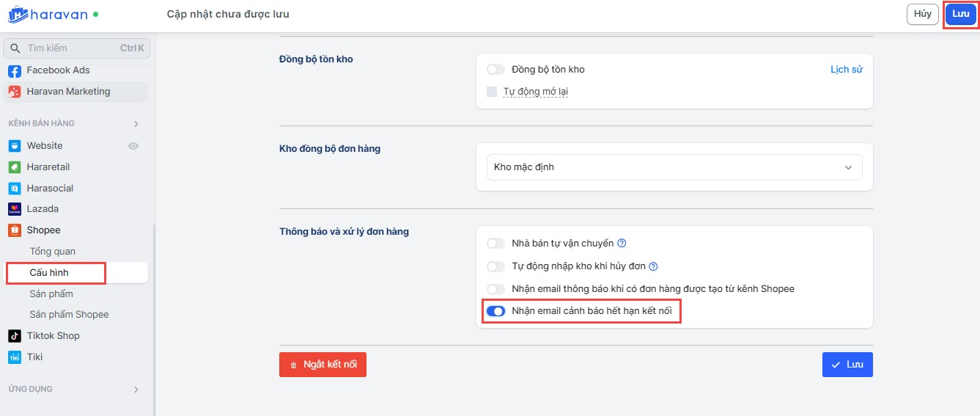Open the Kho mặc định dropdown
Image resolution: width=980 pixels, height=416 pixels.
click(674, 167)
